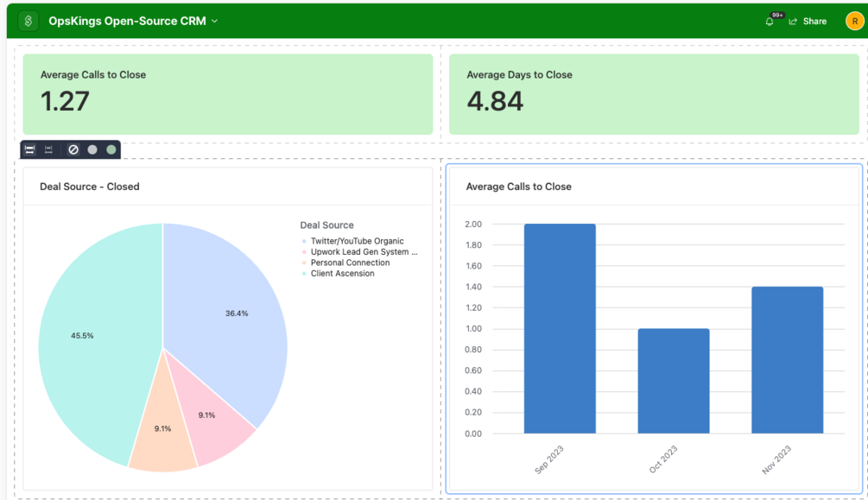The width and height of the screenshot is (868, 500).
Task: Click the Sep 2023 bar
Action: click(x=560, y=328)
